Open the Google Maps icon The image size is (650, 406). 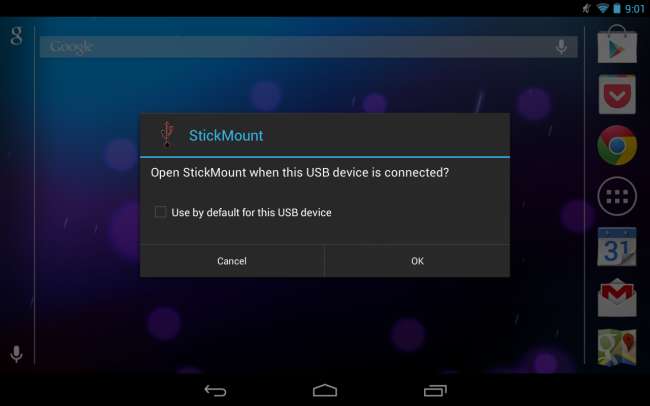pyautogui.click(x=617, y=348)
